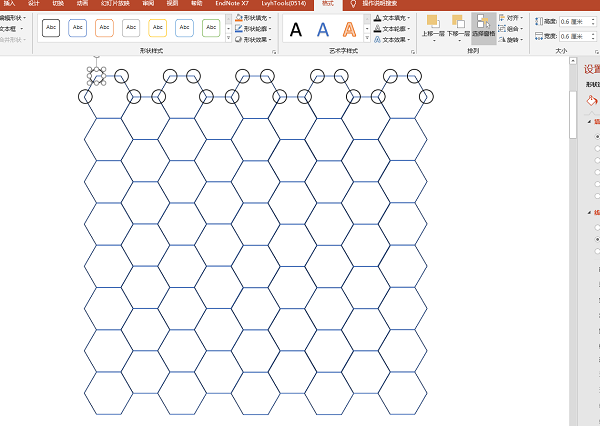Click the slide vertical scrollbar thumb
This screenshot has width=600, height=426.
click(573, 114)
